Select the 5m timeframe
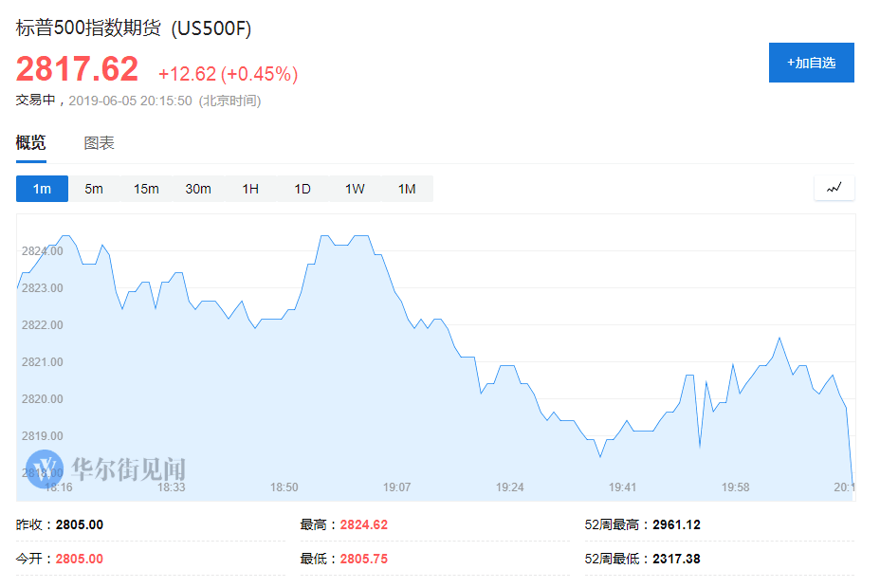 click(94, 189)
